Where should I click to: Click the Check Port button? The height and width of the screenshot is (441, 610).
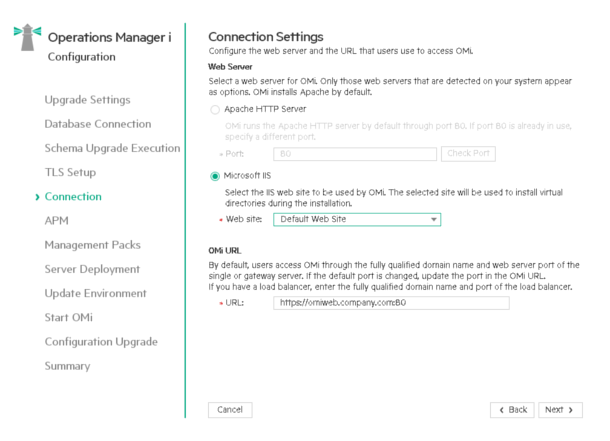pos(468,154)
